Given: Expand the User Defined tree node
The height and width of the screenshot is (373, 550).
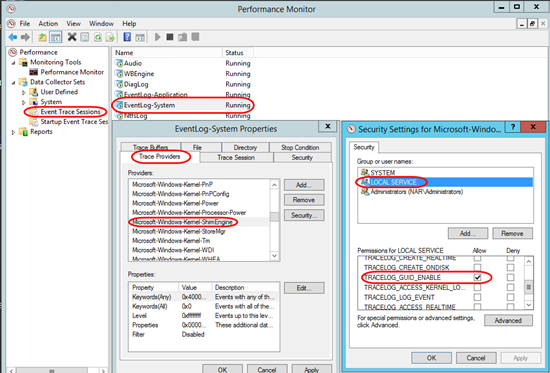Looking at the screenshot, I should [x=24, y=93].
